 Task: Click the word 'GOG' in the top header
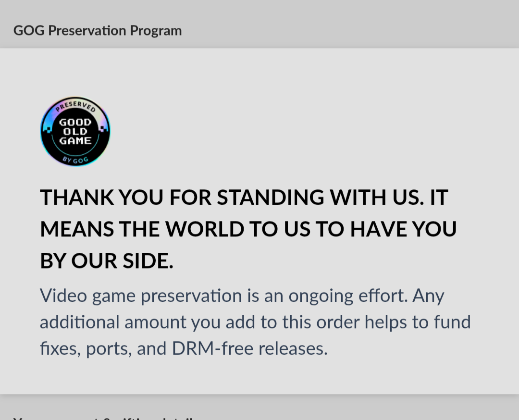tap(29, 30)
